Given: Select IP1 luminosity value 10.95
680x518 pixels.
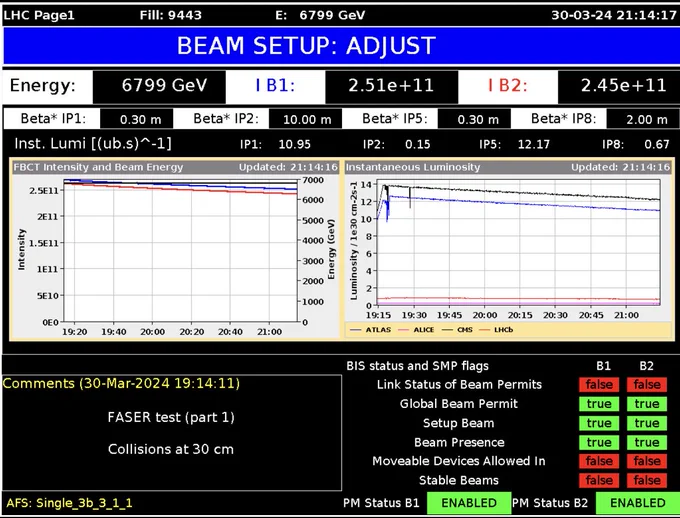Looking at the screenshot, I should pyautogui.click(x=294, y=144).
